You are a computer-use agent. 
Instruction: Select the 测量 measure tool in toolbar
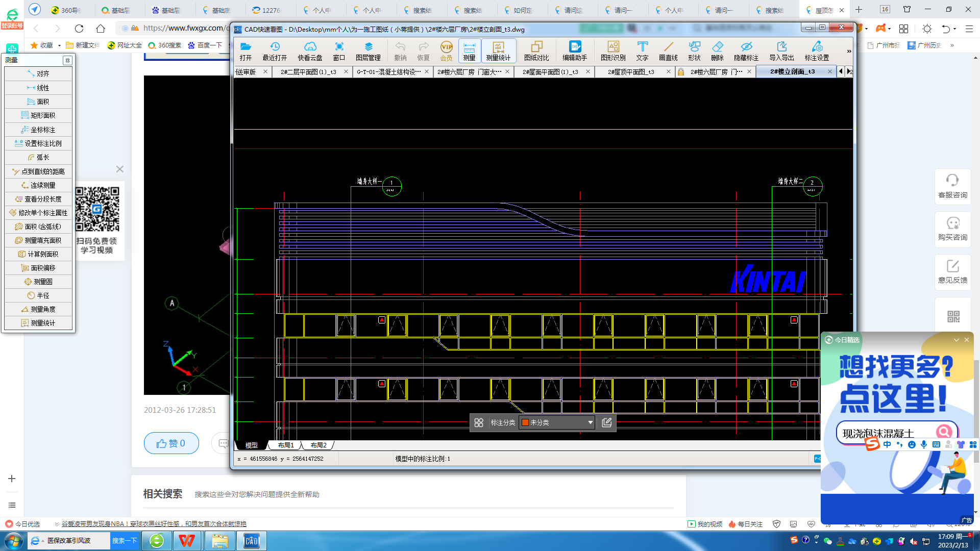point(469,51)
